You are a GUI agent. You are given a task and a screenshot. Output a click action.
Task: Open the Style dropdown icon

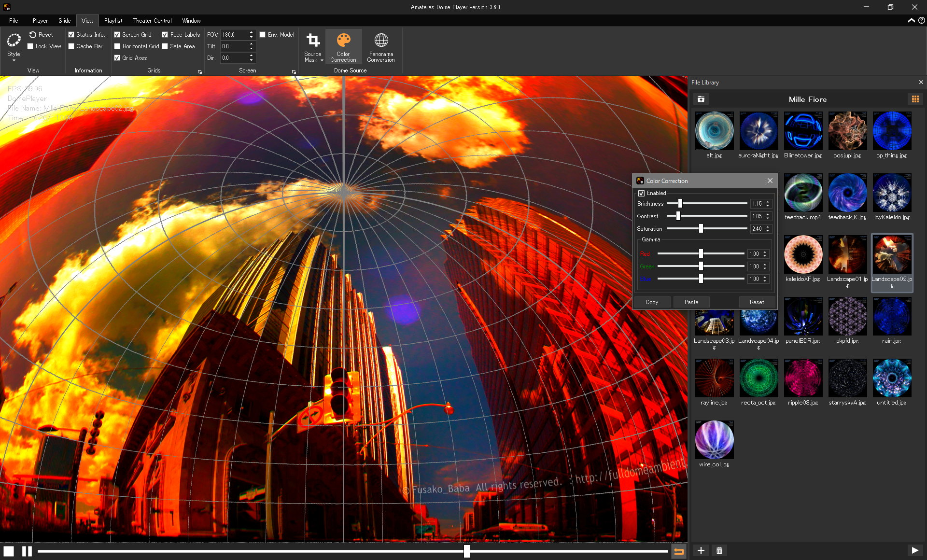(x=14, y=46)
